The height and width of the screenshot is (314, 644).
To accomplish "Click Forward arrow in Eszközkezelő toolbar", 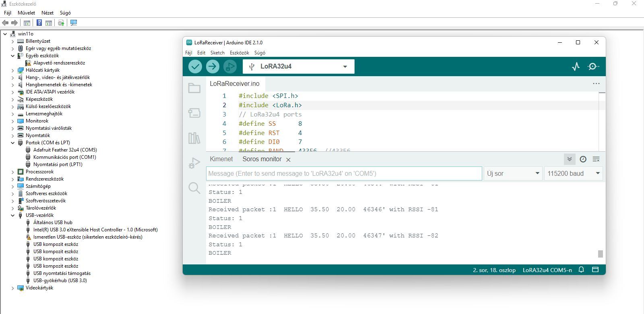I will click(14, 23).
